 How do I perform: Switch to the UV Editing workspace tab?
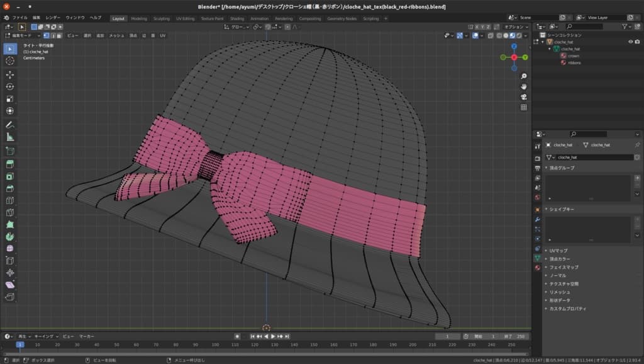click(x=185, y=18)
